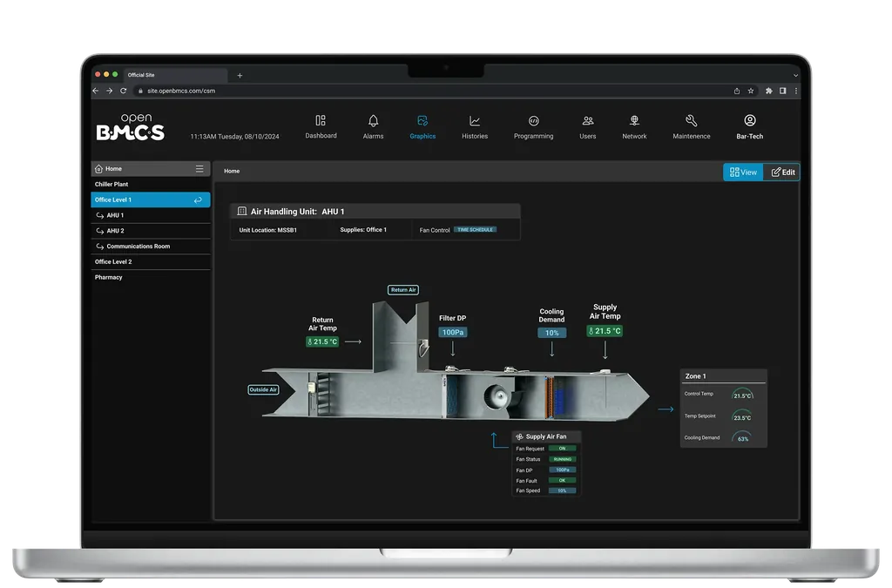892x588 pixels.
Task: Click the Fan Status RUNNING indicator
Action: (x=562, y=459)
